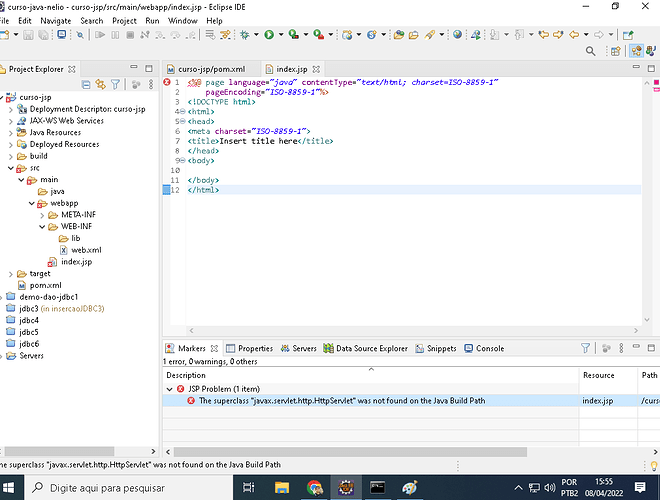Click the Save All toolbar icon
Image resolution: width=660 pixels, height=500 pixels.
tap(43, 35)
